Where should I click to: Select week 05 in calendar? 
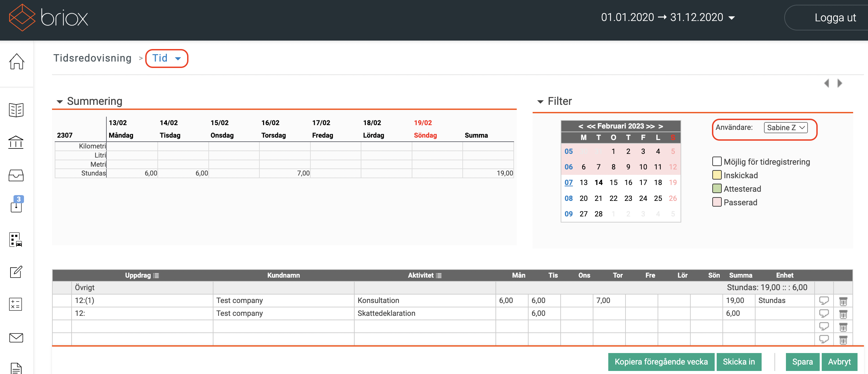coord(569,151)
